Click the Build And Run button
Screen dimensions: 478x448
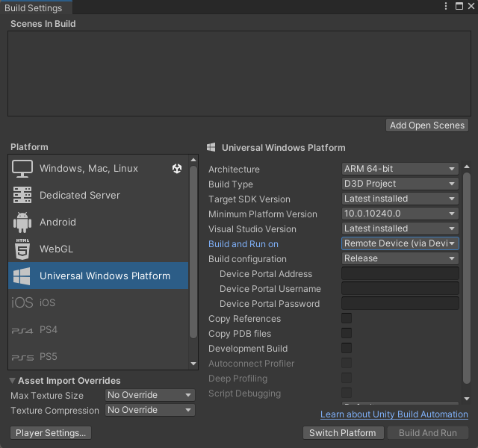click(x=428, y=433)
